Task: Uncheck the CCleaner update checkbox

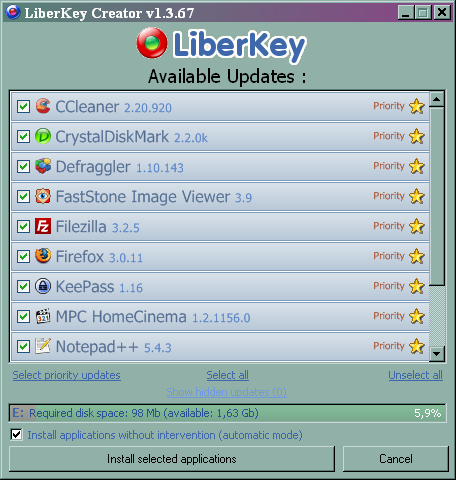Action: click(x=23, y=107)
